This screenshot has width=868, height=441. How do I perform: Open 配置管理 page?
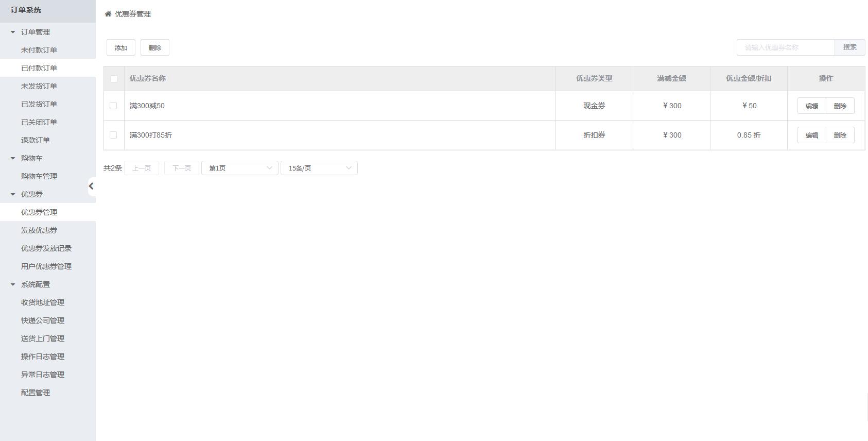point(48,393)
